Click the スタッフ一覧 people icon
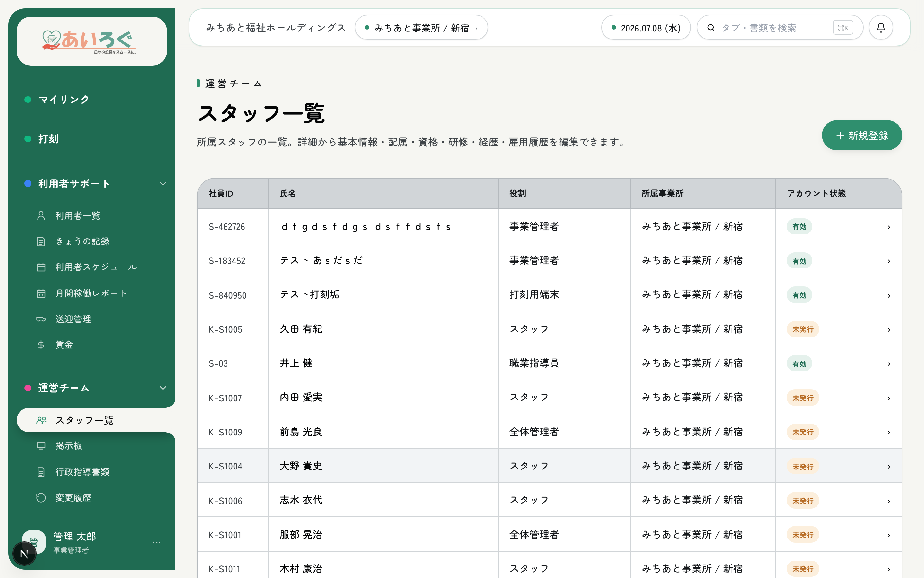 tap(41, 420)
